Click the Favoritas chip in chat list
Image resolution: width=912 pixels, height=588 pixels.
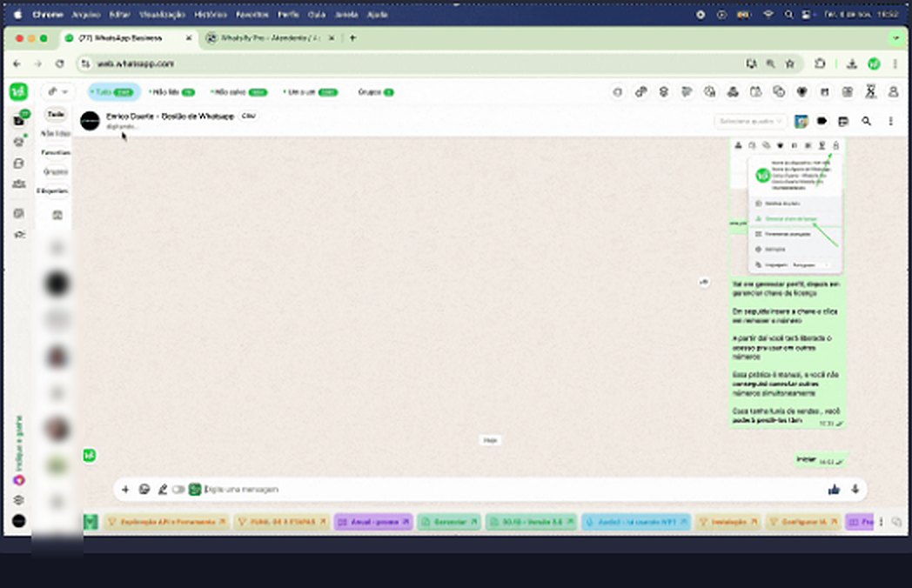click(x=55, y=152)
